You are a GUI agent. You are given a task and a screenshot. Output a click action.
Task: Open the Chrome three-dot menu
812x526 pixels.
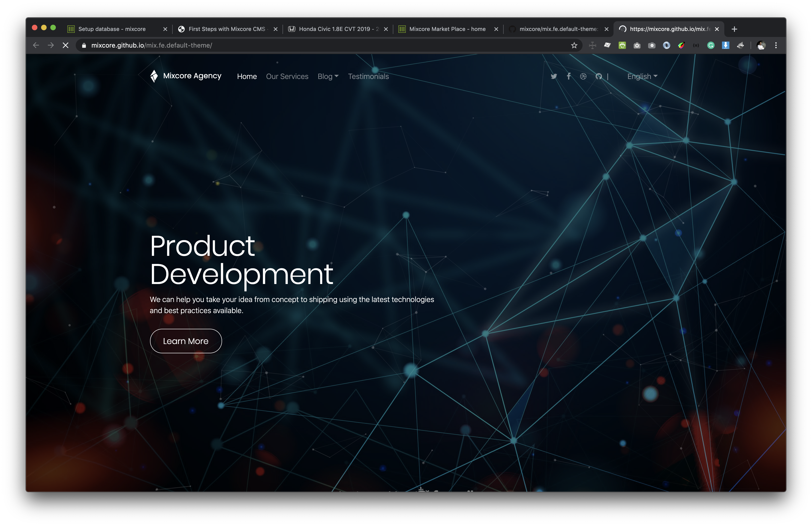(x=776, y=45)
